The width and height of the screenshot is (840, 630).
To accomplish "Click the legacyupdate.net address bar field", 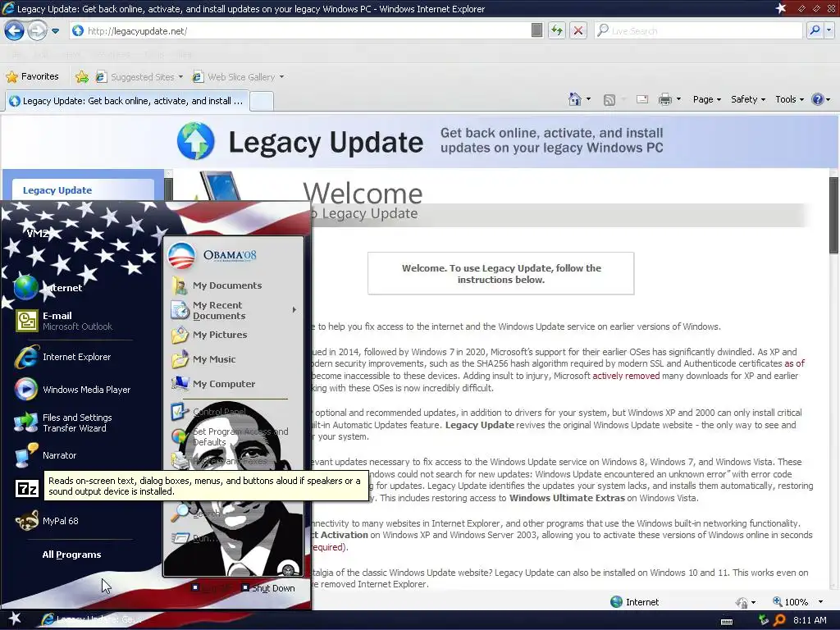I will (300, 30).
